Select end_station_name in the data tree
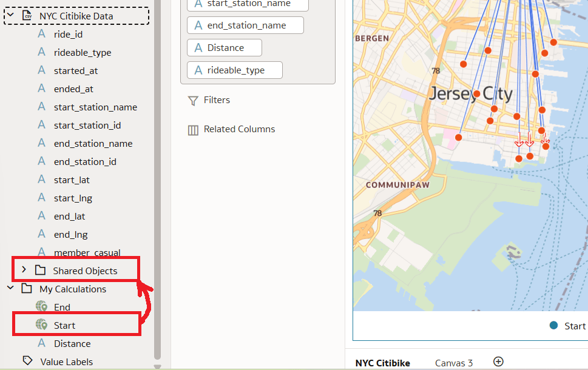The height and width of the screenshot is (370, 588). [93, 144]
